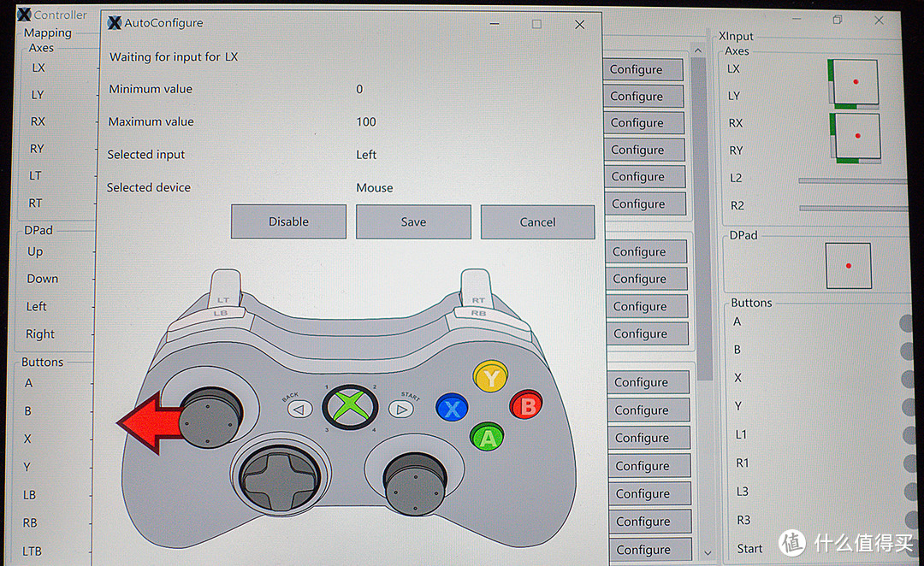The height and width of the screenshot is (566, 924).
Task: Click the right analog stick on controller image
Action: (414, 484)
